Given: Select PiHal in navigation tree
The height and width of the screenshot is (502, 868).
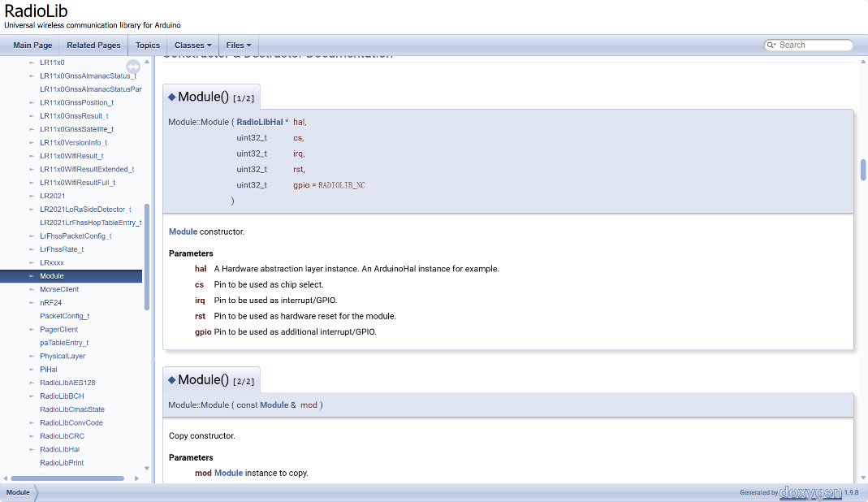Looking at the screenshot, I should click(48, 369).
